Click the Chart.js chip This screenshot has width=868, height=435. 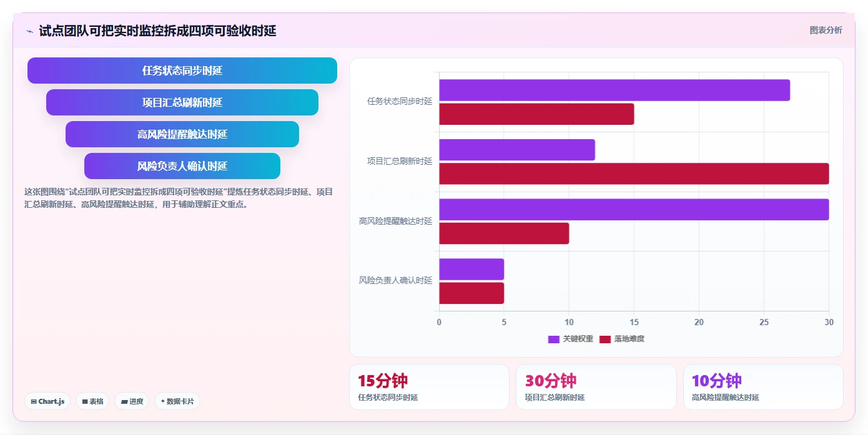[x=47, y=401]
